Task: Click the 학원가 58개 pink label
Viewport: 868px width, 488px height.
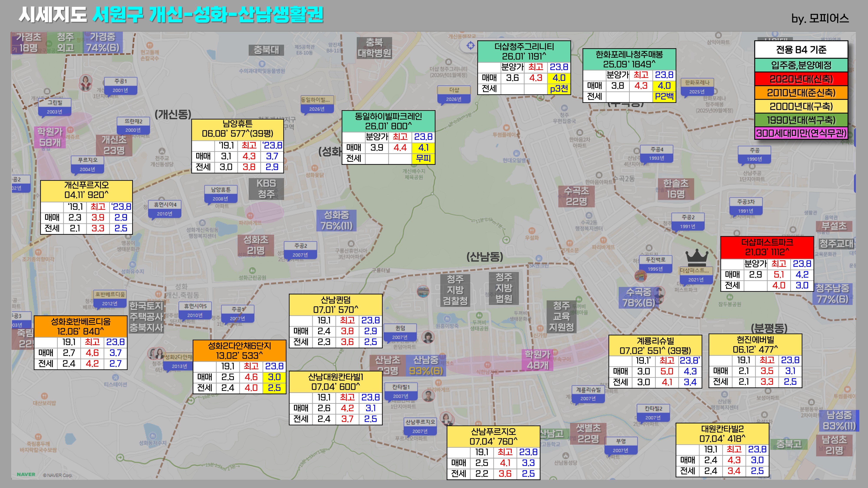Action: coord(49,137)
